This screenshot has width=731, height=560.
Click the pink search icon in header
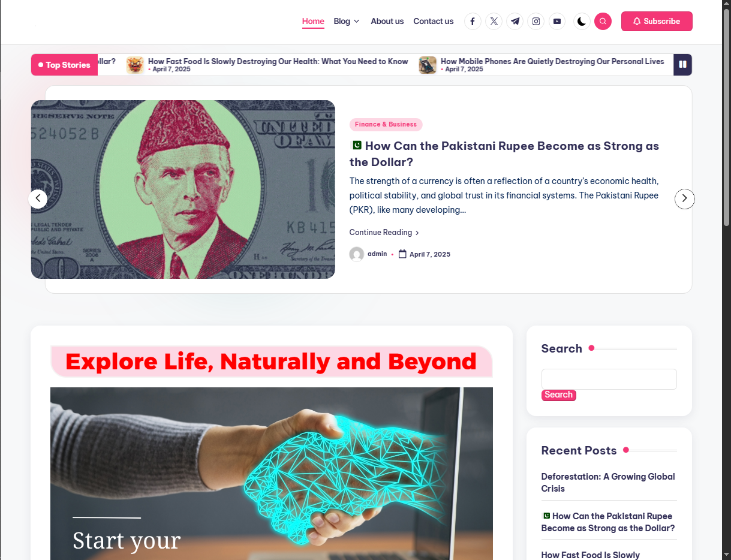pos(603,22)
